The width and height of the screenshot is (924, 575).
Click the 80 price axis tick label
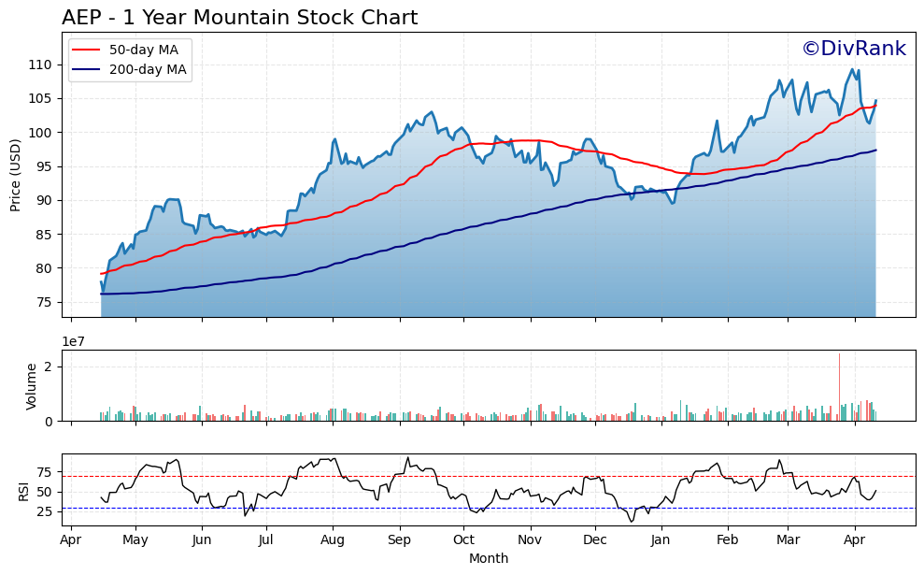point(44,268)
